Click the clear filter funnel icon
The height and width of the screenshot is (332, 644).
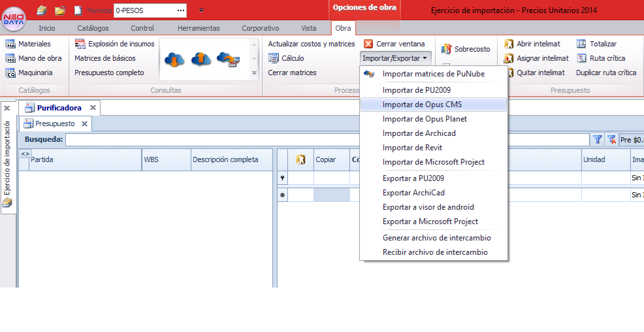611,140
